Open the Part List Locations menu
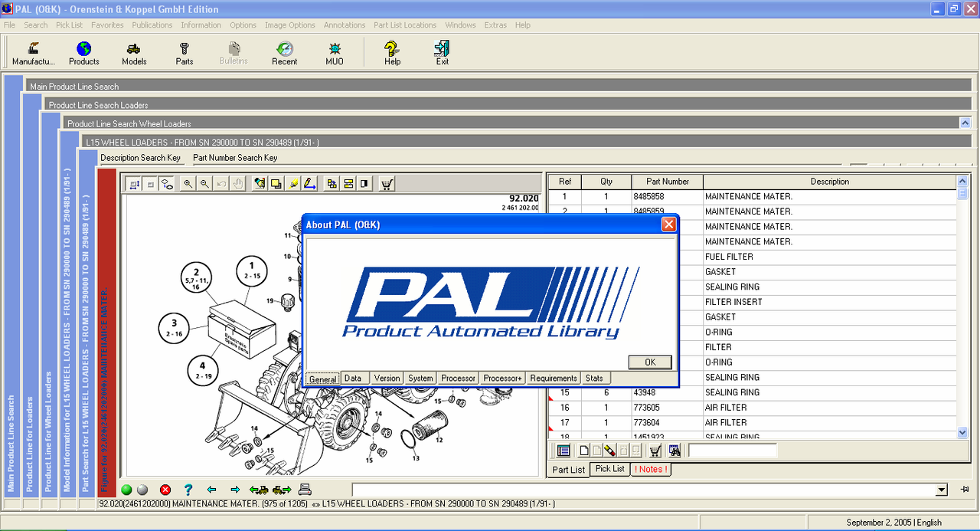The height and width of the screenshot is (531, 980). [x=405, y=25]
